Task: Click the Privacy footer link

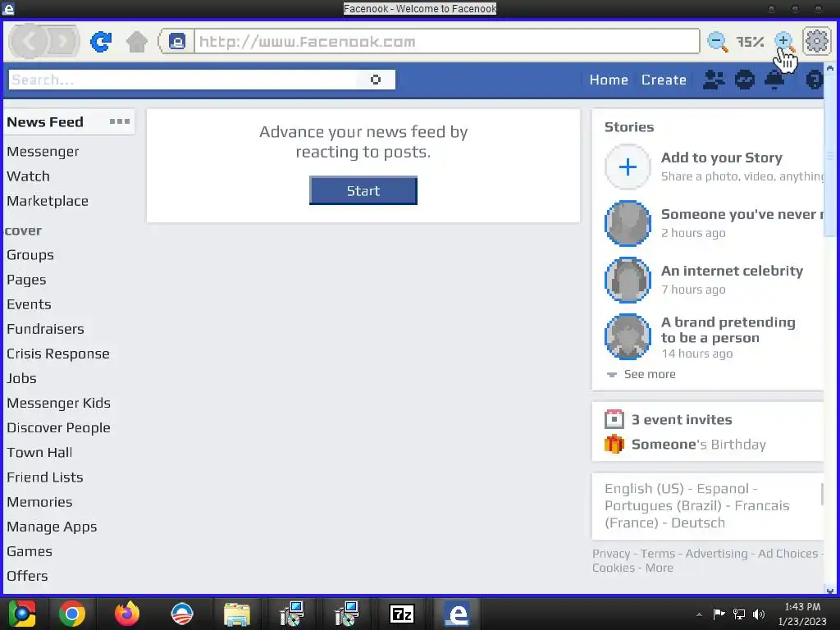Action: [x=610, y=554]
